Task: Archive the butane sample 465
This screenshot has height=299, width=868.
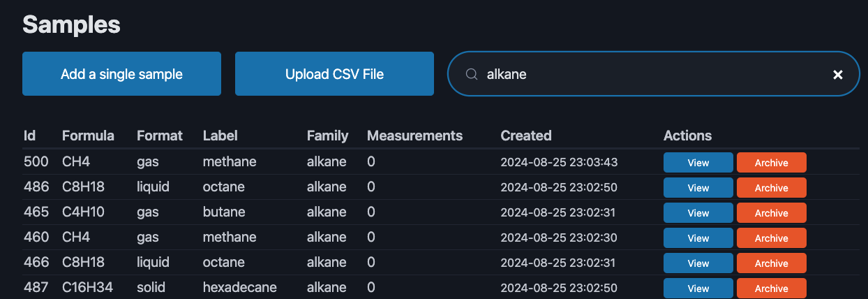Action: [x=771, y=213]
